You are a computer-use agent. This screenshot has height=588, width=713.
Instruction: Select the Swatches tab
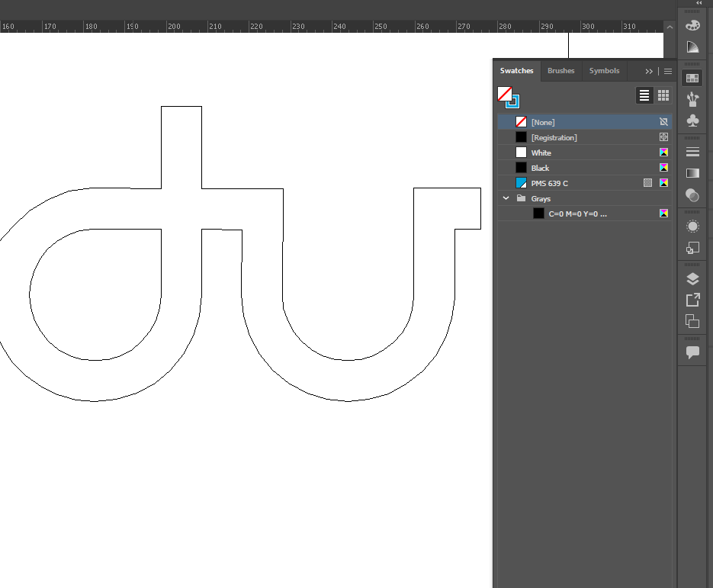tap(516, 71)
